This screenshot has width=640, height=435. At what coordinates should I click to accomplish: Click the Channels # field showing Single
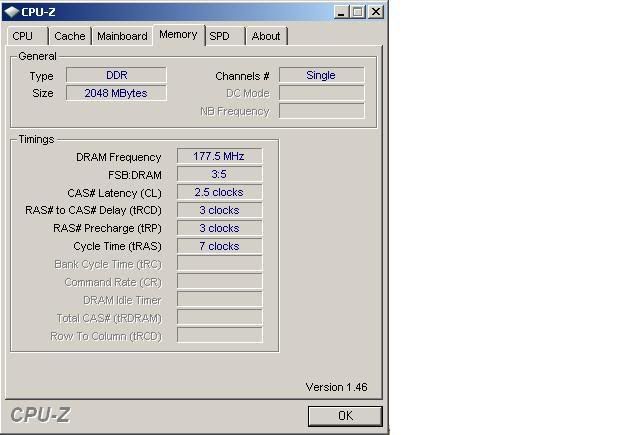click(321, 75)
